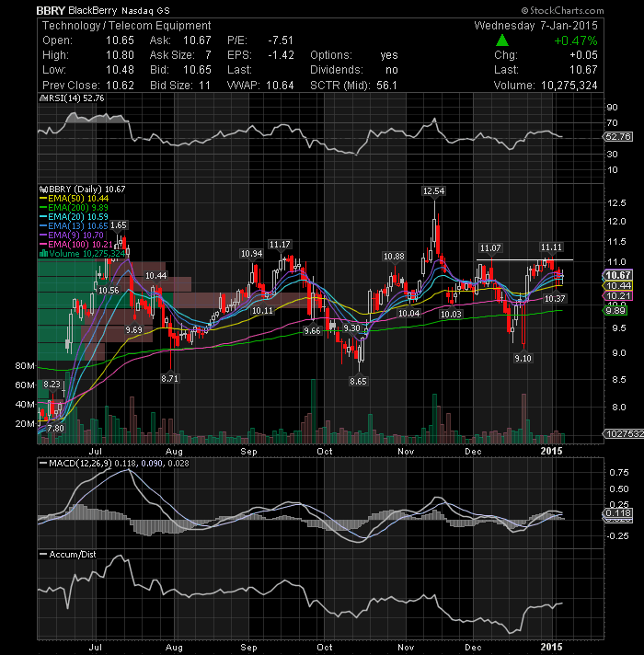Click the 12.54 high price label
Screen dimensions: 644x655
click(x=433, y=191)
